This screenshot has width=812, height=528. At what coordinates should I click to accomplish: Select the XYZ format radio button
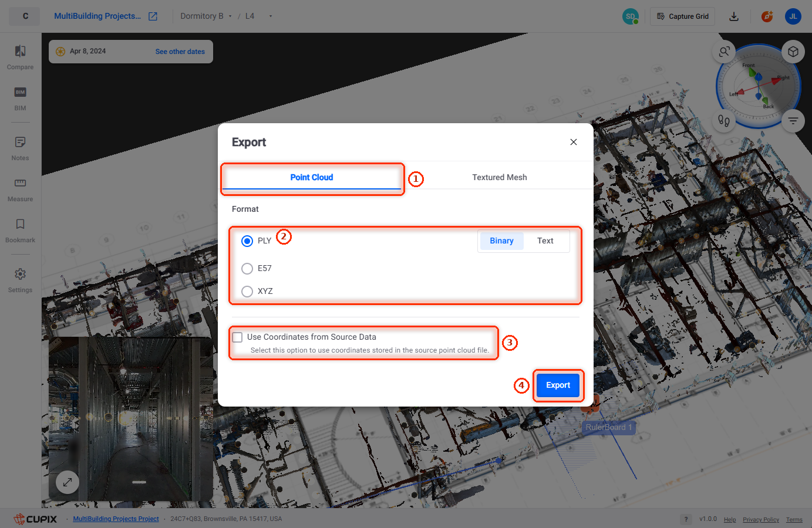click(247, 292)
